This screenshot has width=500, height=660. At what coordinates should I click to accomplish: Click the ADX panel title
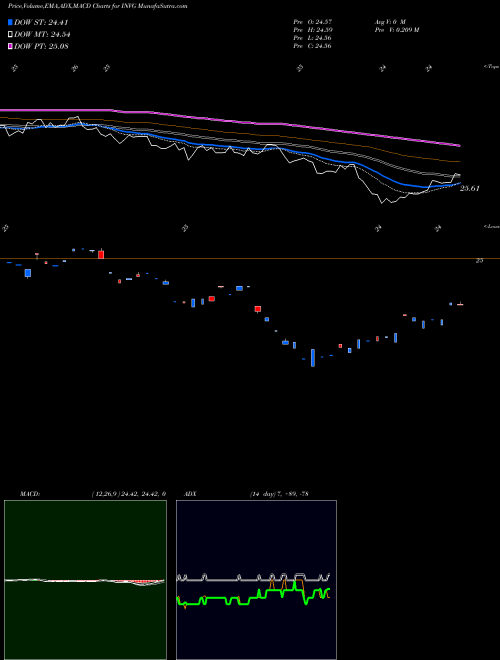pos(190,494)
